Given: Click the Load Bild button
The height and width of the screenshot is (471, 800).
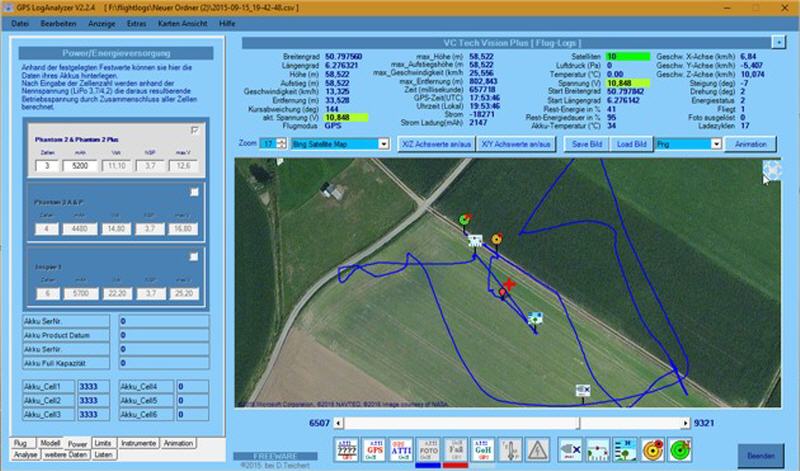Looking at the screenshot, I should click(632, 144).
